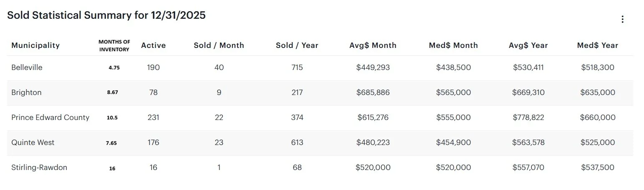
Task: Click the Prince Edward County row
Action: tap(50, 117)
